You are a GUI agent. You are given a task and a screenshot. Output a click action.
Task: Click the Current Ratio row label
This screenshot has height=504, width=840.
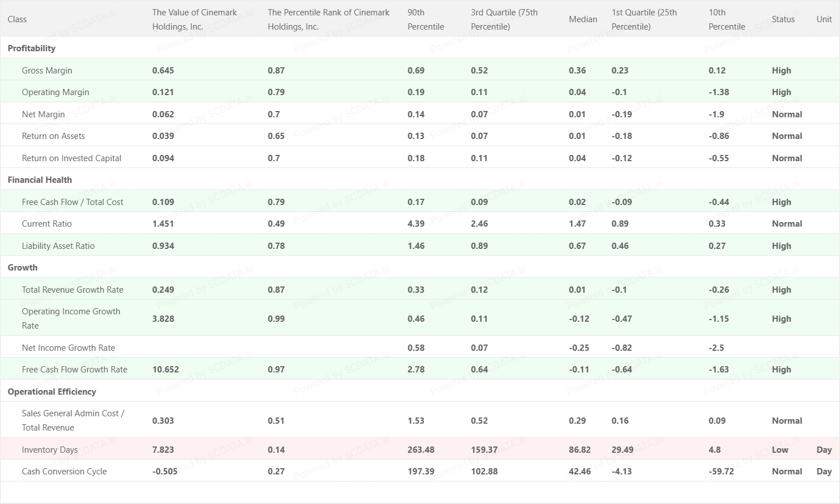pos(47,224)
